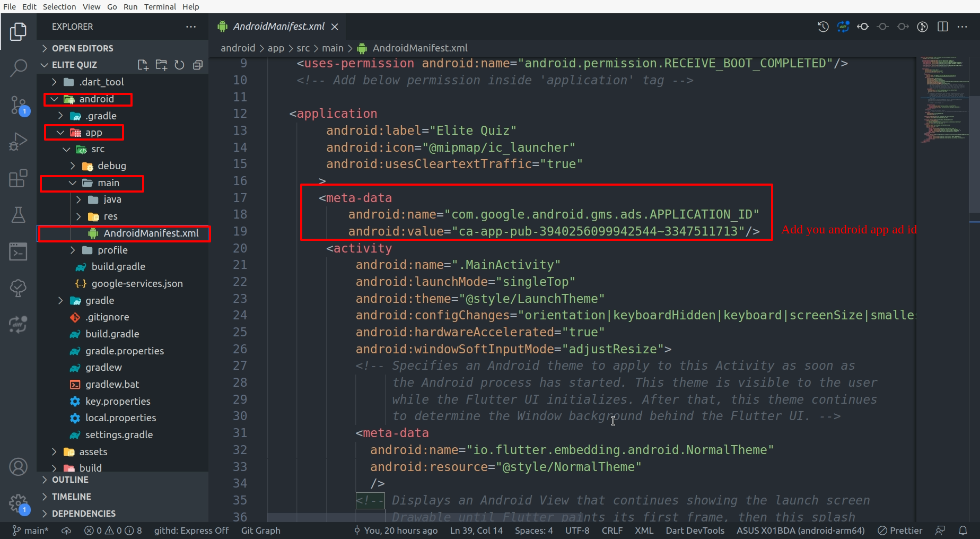Screen dimensions: 980x539
Task: Open the Source Control view
Action: tap(18, 105)
